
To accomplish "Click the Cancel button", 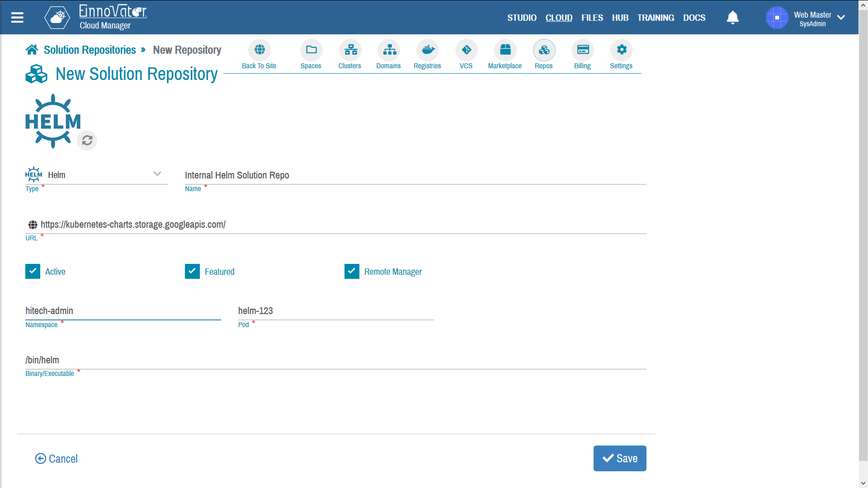I will point(57,458).
